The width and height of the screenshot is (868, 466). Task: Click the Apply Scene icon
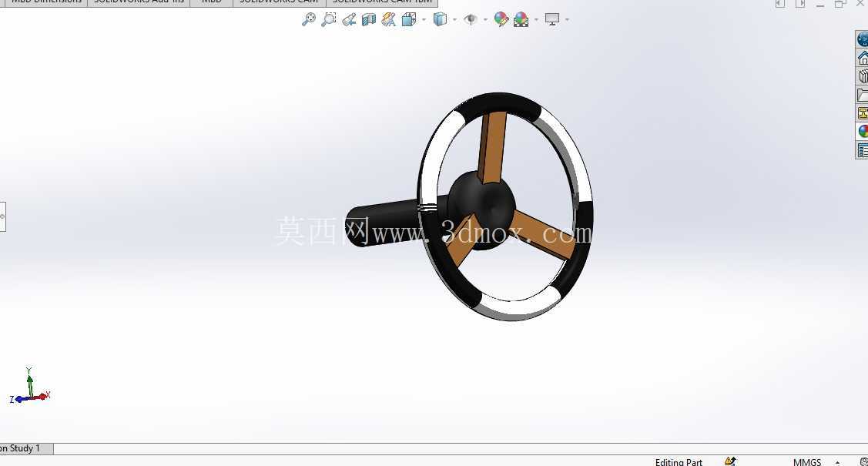pyautogui.click(x=521, y=20)
